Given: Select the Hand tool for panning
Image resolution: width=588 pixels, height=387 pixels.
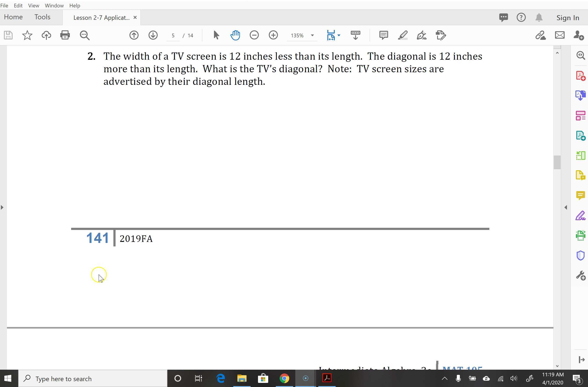Looking at the screenshot, I should coord(235,35).
